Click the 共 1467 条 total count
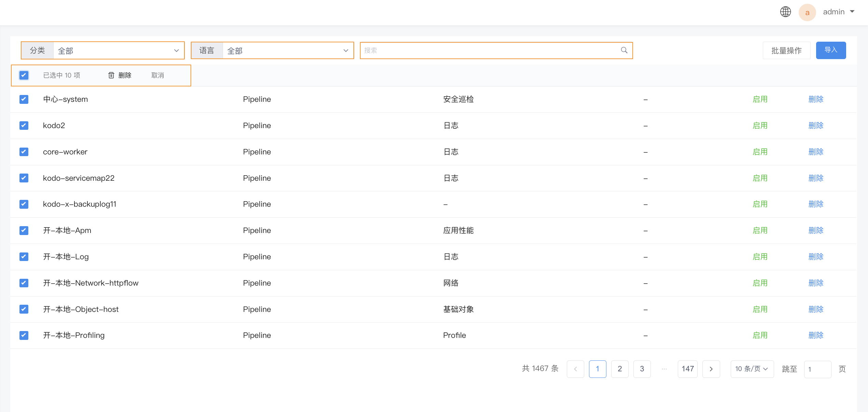 pyautogui.click(x=540, y=369)
